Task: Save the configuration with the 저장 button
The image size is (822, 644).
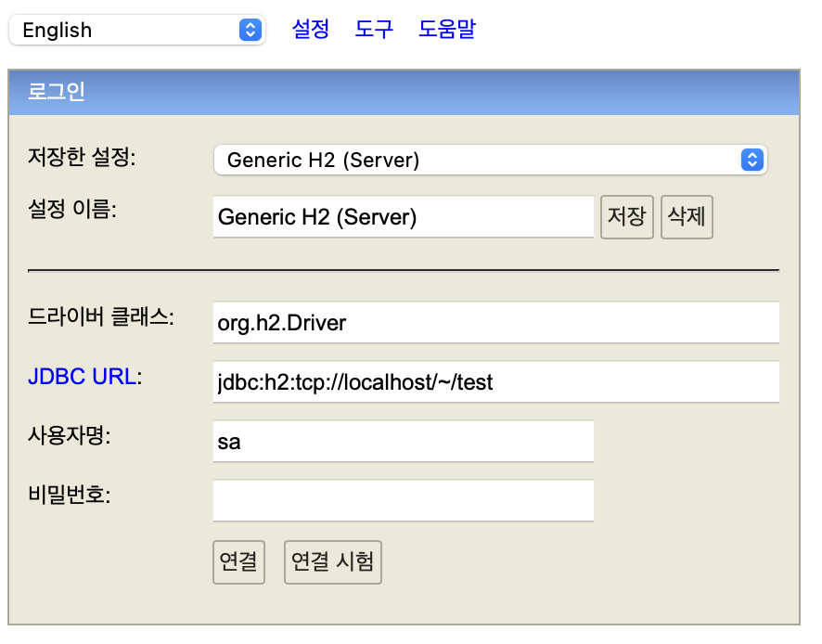Action: click(627, 216)
